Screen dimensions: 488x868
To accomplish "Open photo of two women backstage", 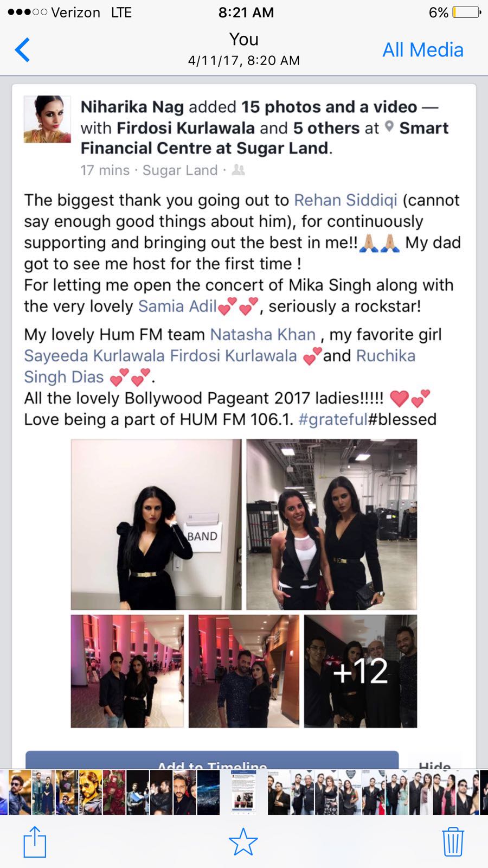I will (x=332, y=525).
